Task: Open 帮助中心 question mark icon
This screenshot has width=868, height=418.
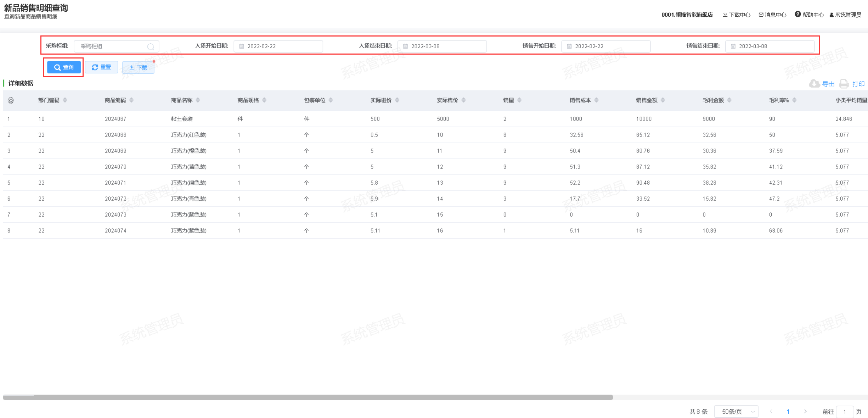Action: point(797,14)
